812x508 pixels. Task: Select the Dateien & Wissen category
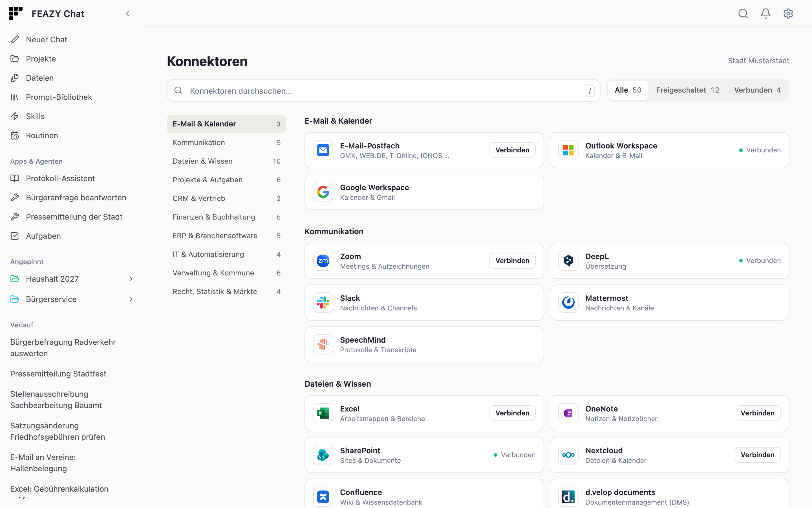pos(226,161)
